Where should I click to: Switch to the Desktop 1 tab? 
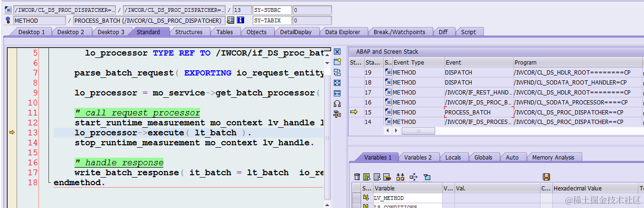point(32,32)
